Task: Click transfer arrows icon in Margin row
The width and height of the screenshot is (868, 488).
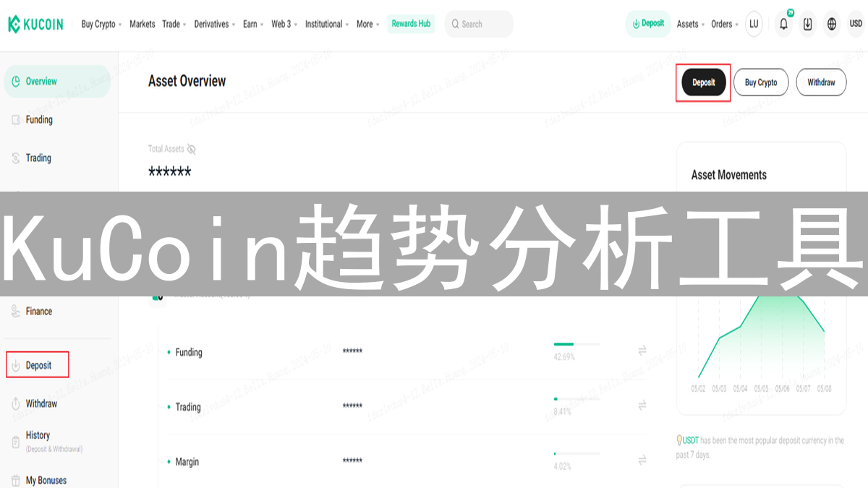Action: pos(642,460)
